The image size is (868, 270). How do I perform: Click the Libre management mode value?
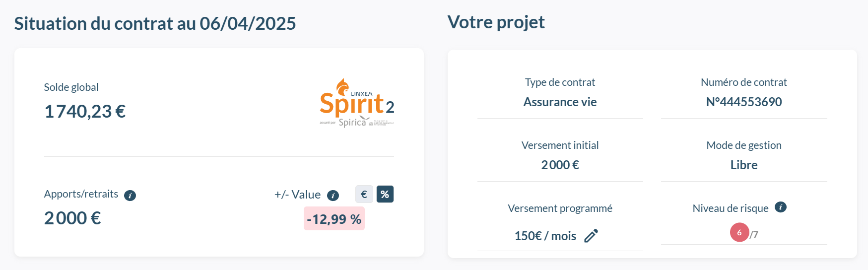point(743,165)
